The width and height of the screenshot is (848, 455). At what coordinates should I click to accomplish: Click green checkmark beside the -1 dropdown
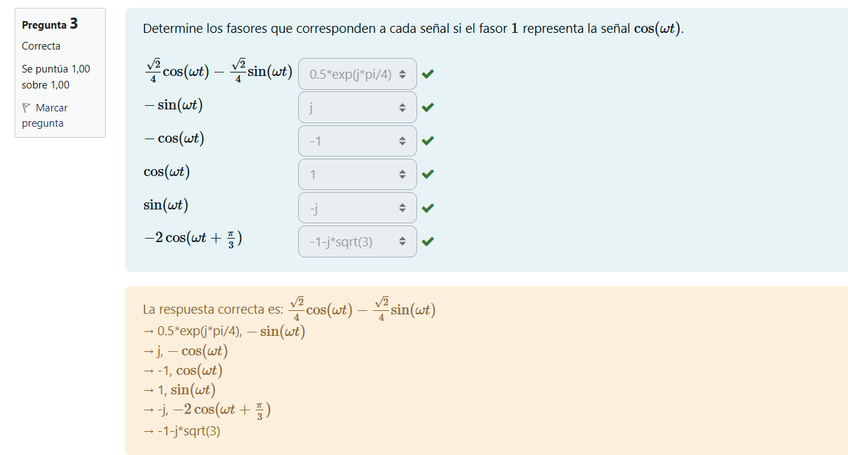[x=428, y=141]
